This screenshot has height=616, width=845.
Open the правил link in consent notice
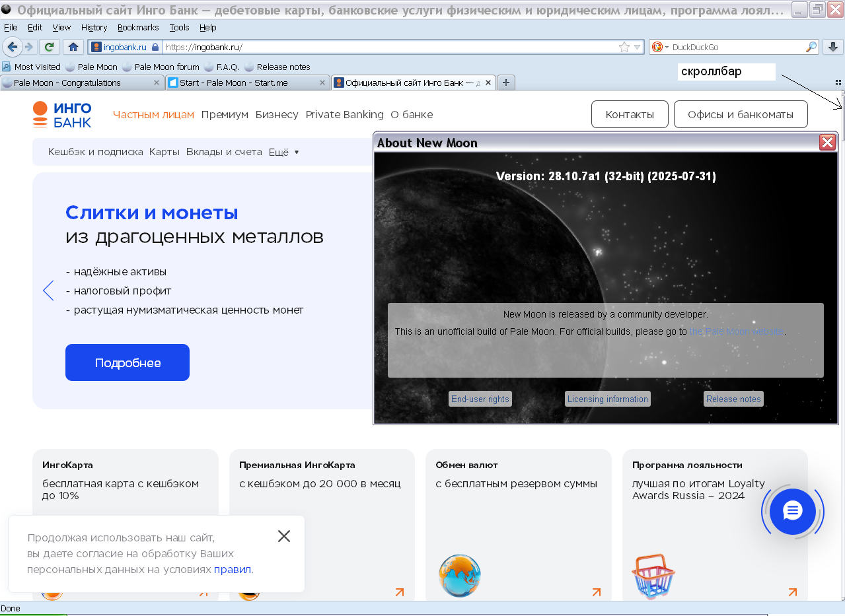pos(233,569)
